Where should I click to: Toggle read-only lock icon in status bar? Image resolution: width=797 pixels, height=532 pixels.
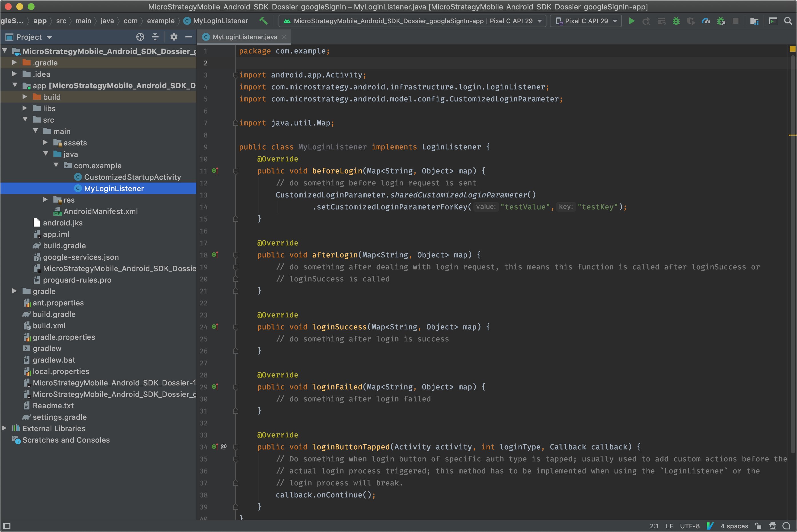click(x=758, y=526)
